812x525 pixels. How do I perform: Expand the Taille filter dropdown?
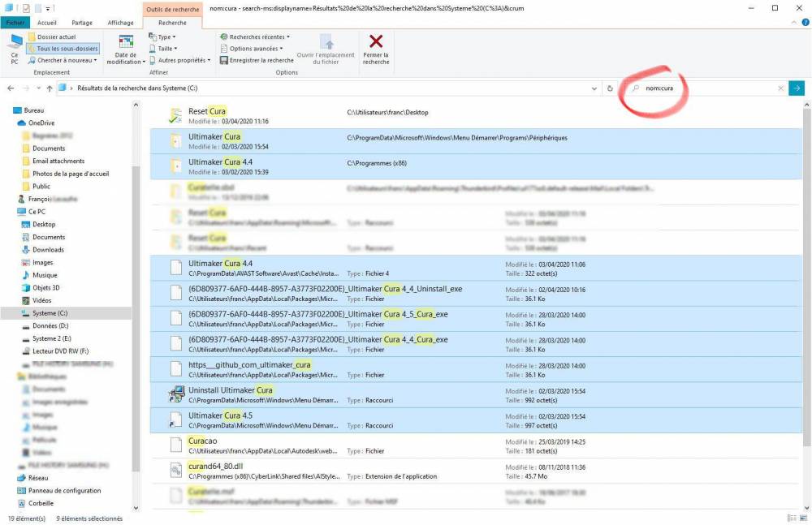click(163, 49)
